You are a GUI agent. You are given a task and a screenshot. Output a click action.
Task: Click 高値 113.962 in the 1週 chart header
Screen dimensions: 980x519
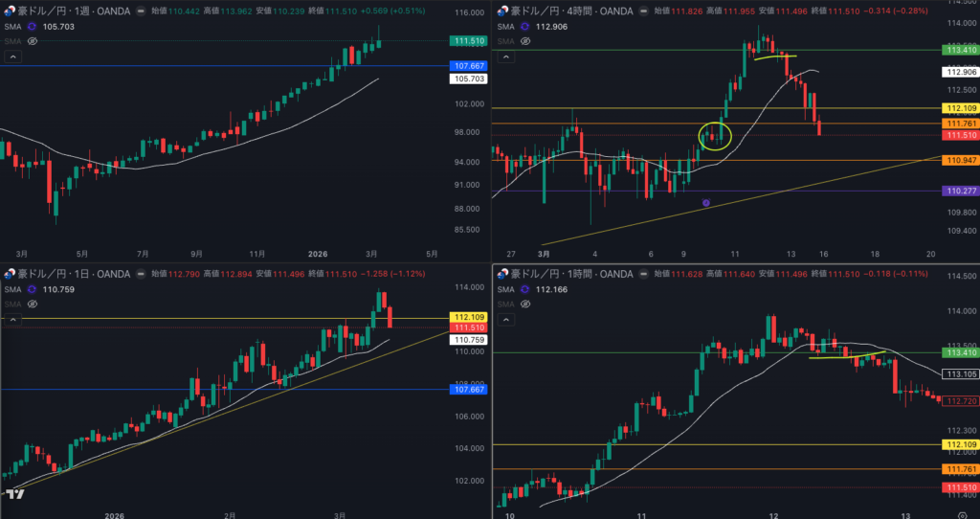(x=229, y=11)
